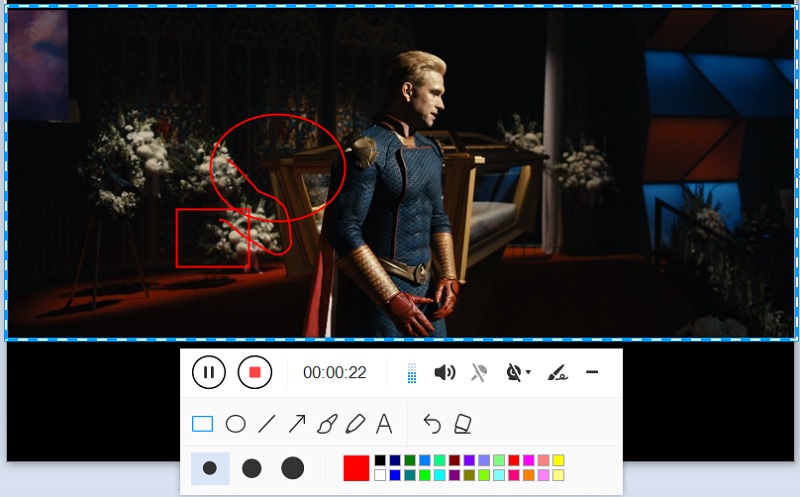Choose the small stroke size dot
The image size is (800, 497).
coord(210,468)
